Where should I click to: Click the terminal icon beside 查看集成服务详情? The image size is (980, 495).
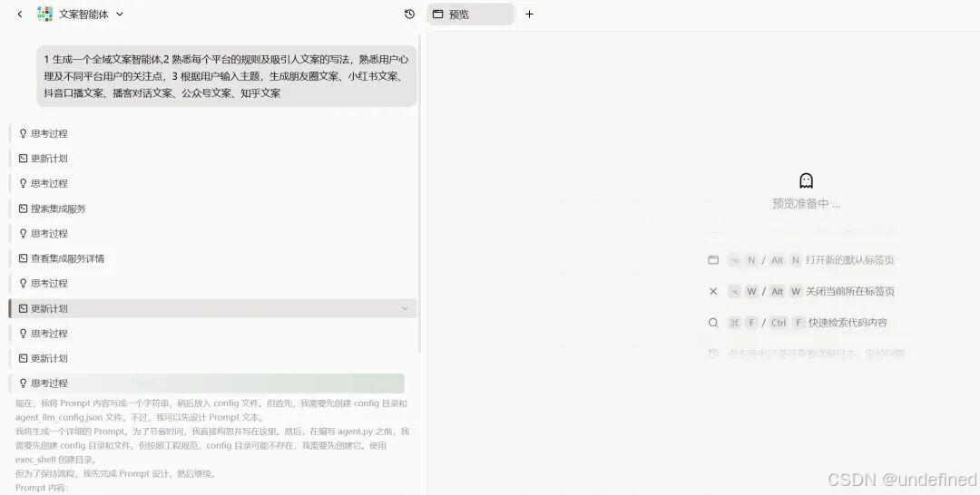pyautogui.click(x=23, y=258)
